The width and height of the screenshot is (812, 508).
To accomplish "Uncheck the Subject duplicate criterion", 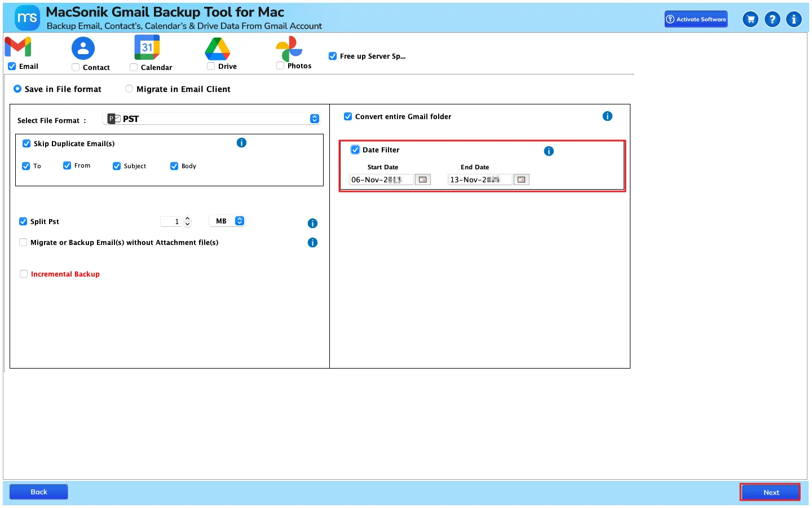I will pyautogui.click(x=117, y=166).
